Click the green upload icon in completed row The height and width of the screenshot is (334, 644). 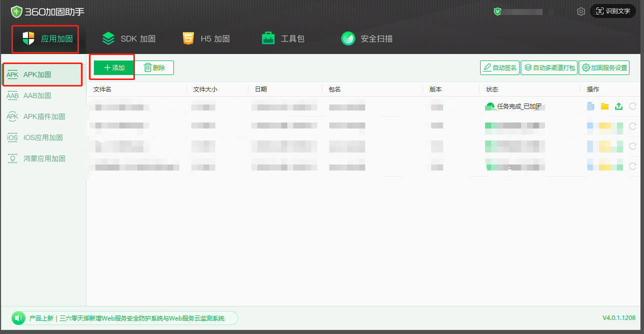tap(619, 106)
